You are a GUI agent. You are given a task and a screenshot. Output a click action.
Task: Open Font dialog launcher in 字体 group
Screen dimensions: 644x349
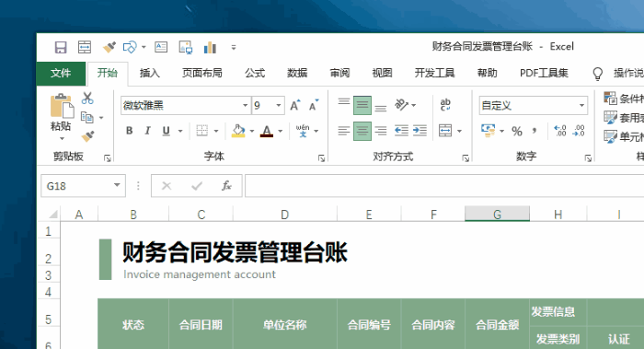(322, 158)
